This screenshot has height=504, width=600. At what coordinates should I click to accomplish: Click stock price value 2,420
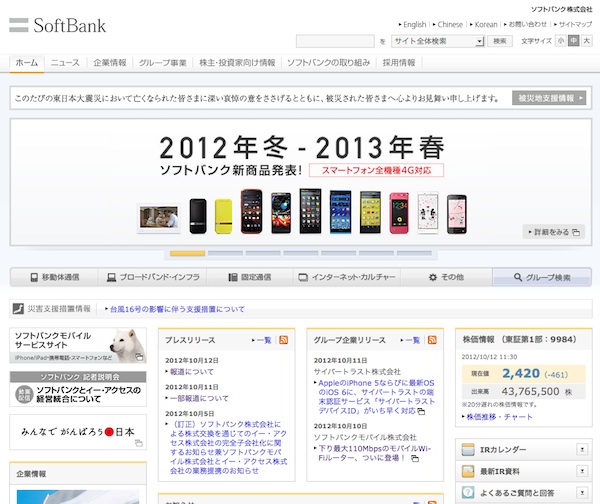(521, 374)
